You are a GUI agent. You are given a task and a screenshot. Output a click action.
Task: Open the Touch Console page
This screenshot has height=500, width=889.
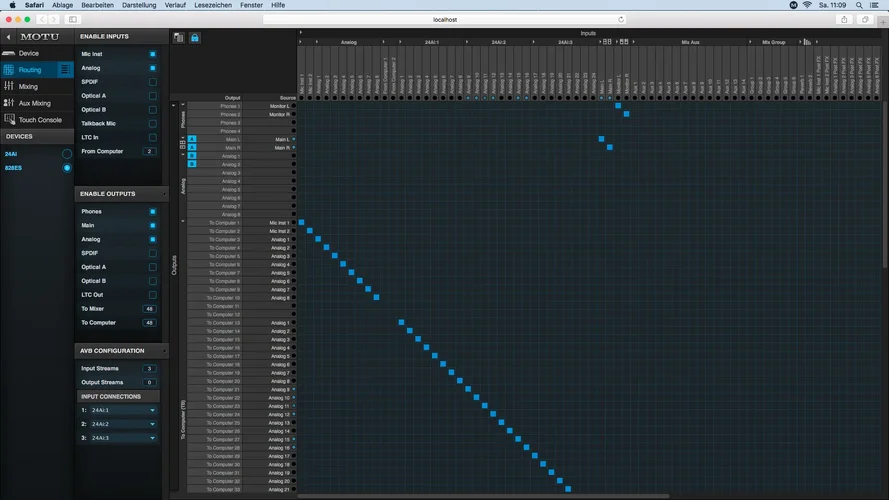pyautogui.click(x=39, y=120)
